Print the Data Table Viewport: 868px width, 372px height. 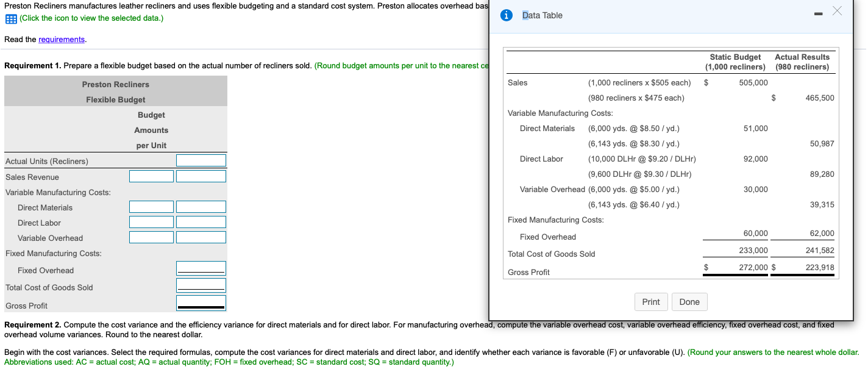coord(651,302)
